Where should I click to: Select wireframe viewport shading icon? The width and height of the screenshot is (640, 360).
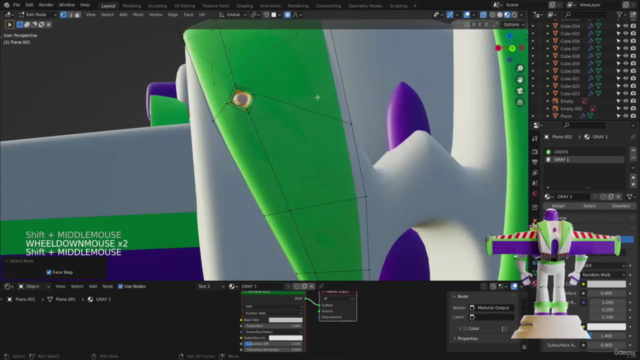[x=492, y=15]
